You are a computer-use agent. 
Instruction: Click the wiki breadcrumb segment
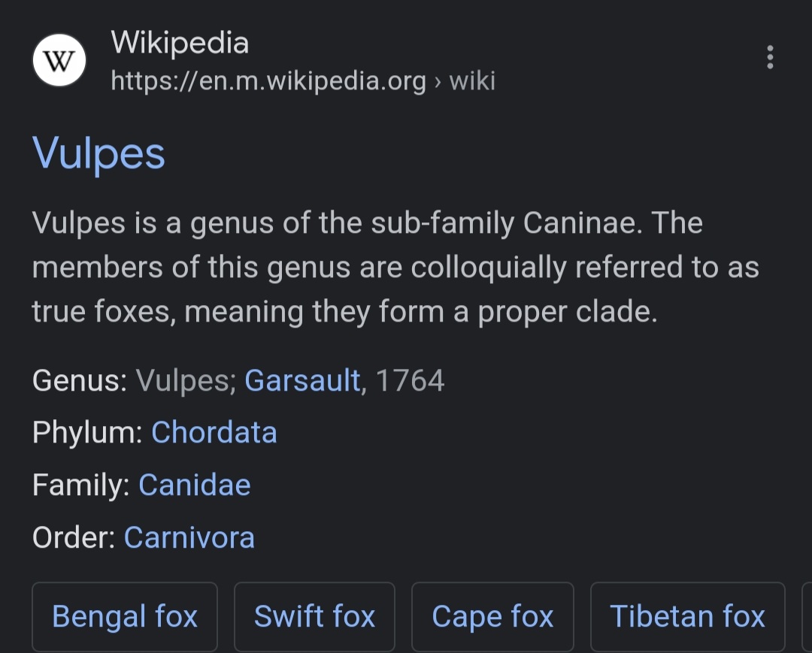472,80
